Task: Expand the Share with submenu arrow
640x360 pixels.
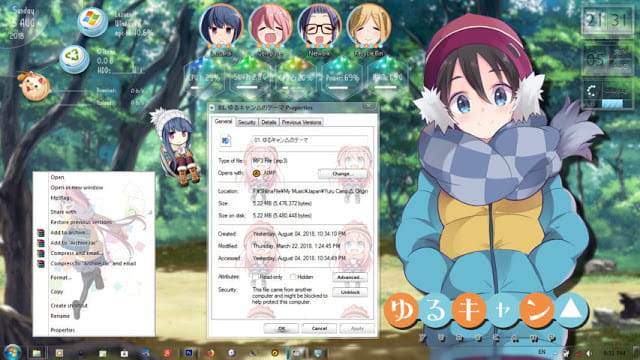Action: coord(150,212)
